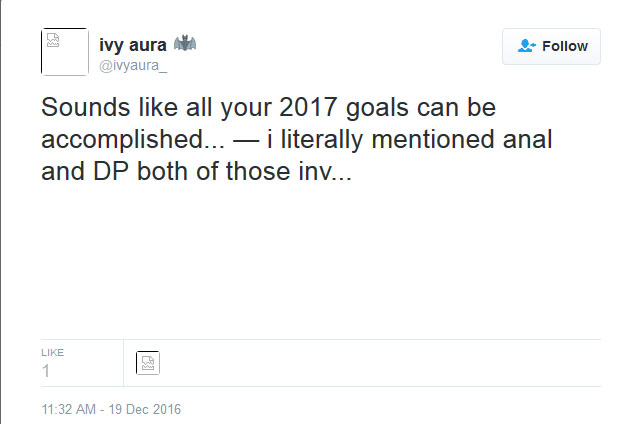
Task: Click the bat emoji beside ivy aura
Action: [187, 44]
